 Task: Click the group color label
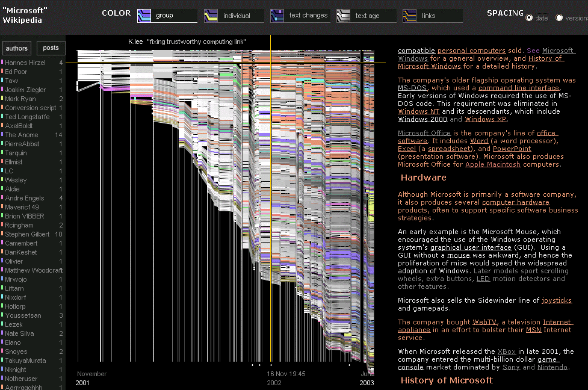[164, 16]
